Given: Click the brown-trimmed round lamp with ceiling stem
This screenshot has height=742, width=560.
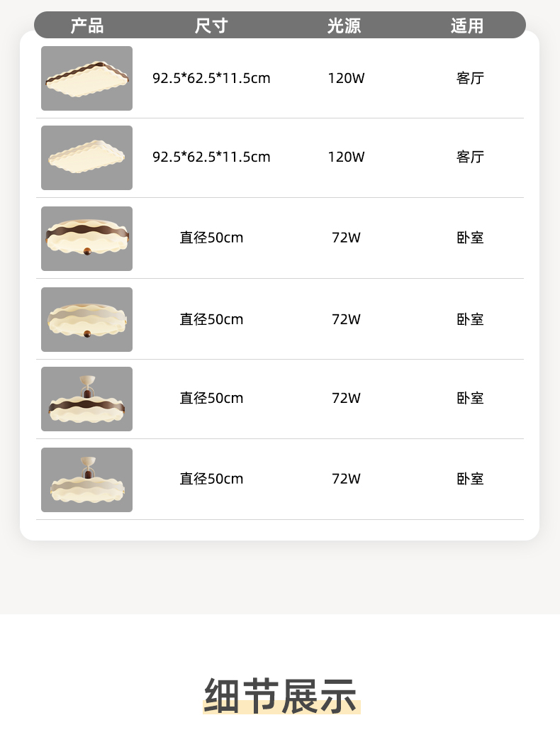Looking at the screenshot, I should [x=86, y=399].
